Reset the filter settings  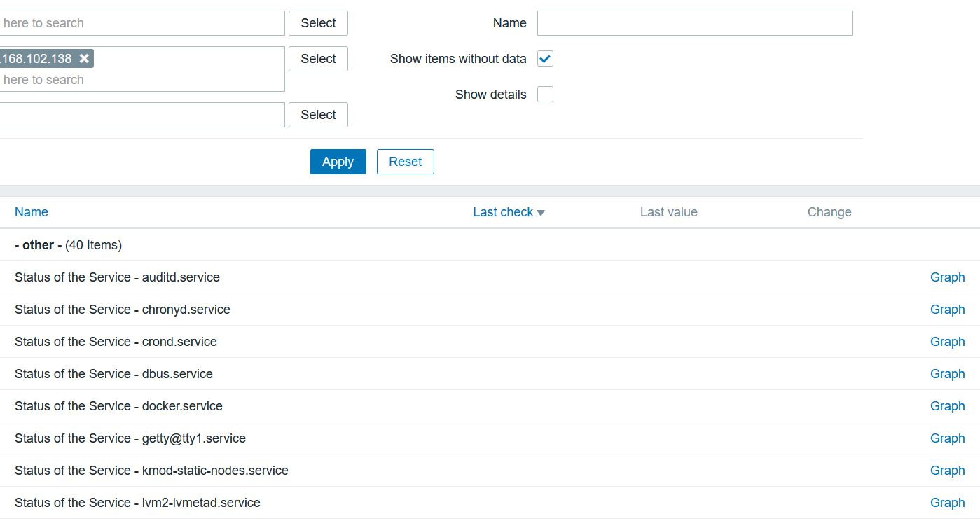[405, 162]
